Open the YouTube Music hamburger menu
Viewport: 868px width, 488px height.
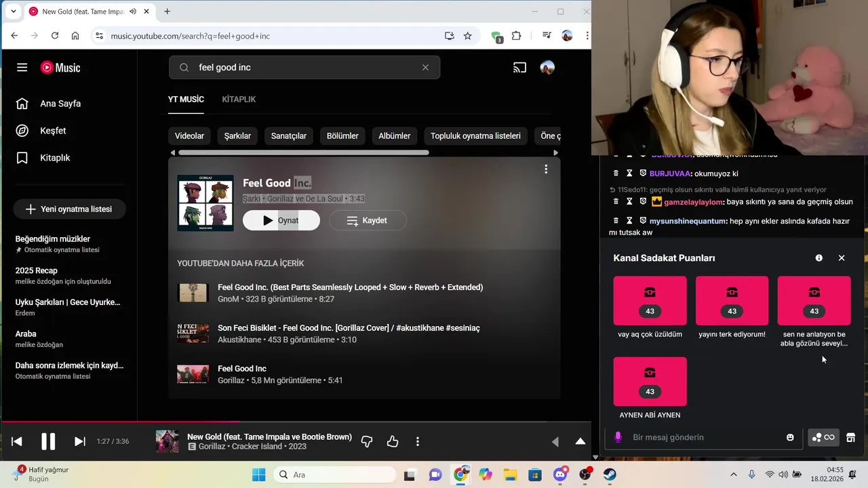pos(22,68)
